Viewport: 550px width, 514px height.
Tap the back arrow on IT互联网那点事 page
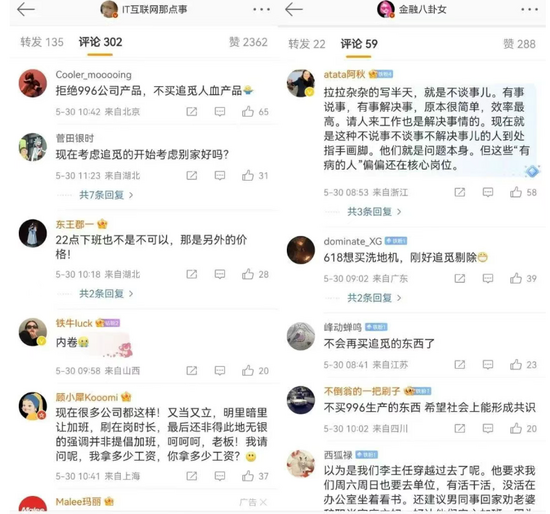pos(26,9)
